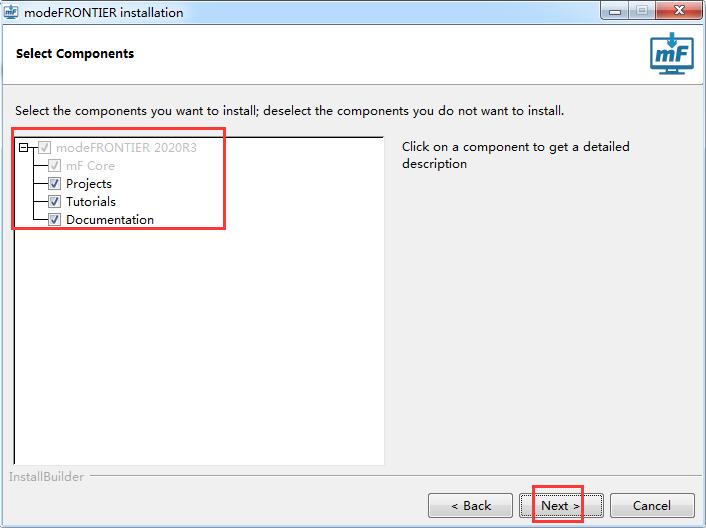Select the Tutorials component label
The width and height of the screenshot is (706, 528).
[91, 202]
